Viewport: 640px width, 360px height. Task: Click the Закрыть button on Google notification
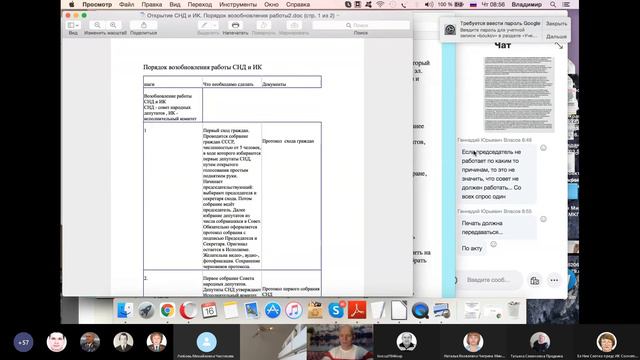556,24
